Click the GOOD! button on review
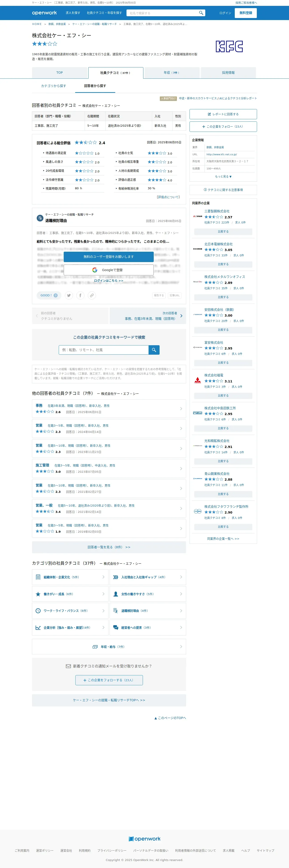The image size is (289, 868). tap(49, 295)
